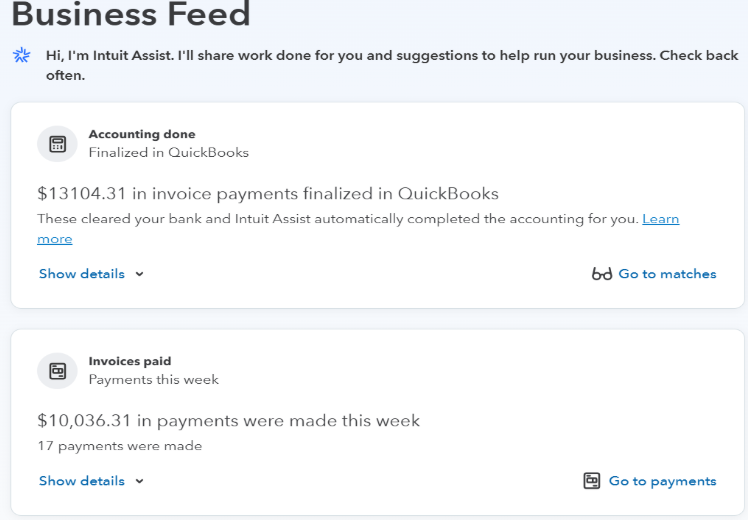Open the Learn more link
The height and width of the screenshot is (520, 748).
pyautogui.click(x=661, y=219)
